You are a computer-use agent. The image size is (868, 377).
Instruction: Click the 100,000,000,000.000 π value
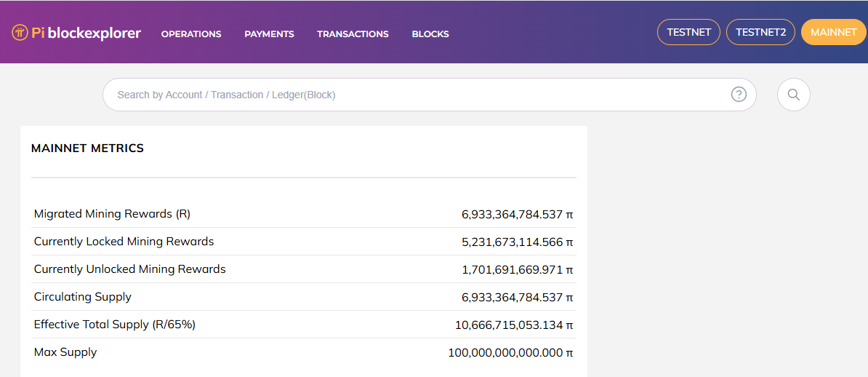click(x=510, y=353)
